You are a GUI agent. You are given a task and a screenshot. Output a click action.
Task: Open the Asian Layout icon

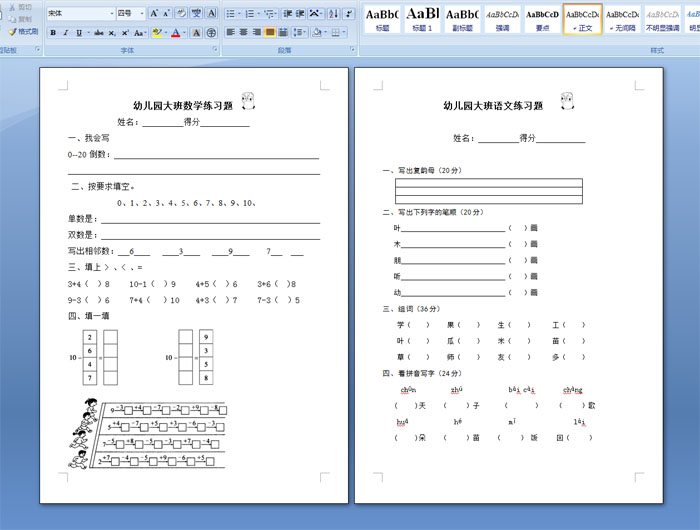pos(316,13)
